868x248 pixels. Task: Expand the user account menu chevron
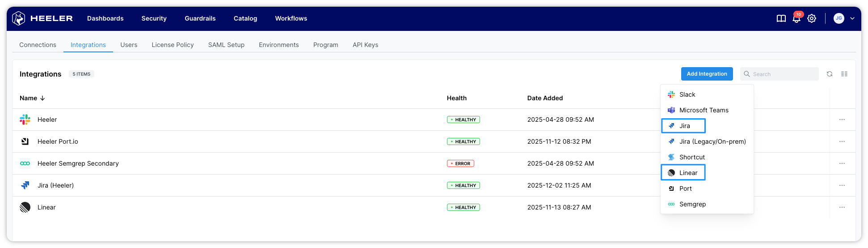(852, 18)
